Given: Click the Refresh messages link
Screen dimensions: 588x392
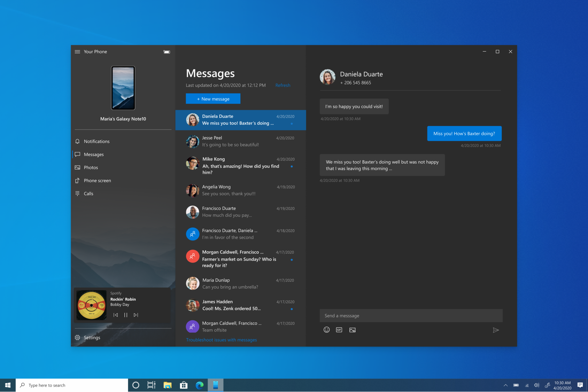Looking at the screenshot, I should tap(283, 85).
